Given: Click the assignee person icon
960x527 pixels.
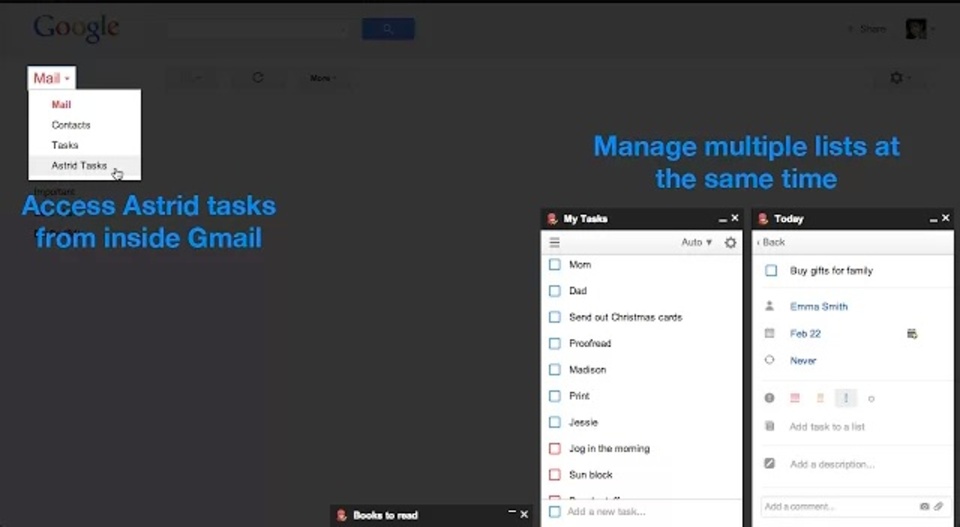Looking at the screenshot, I should (770, 306).
